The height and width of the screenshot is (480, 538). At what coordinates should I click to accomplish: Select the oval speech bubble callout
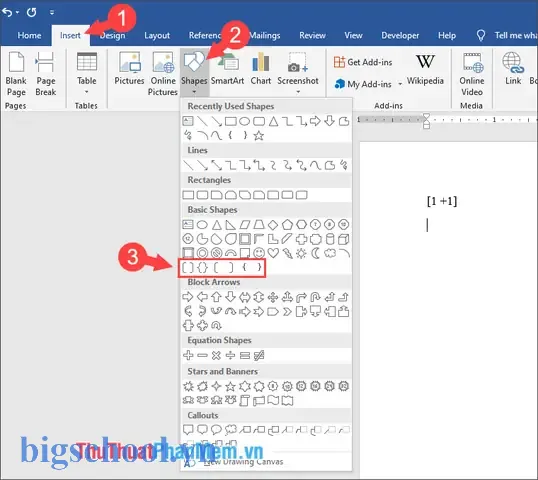click(x=216, y=429)
